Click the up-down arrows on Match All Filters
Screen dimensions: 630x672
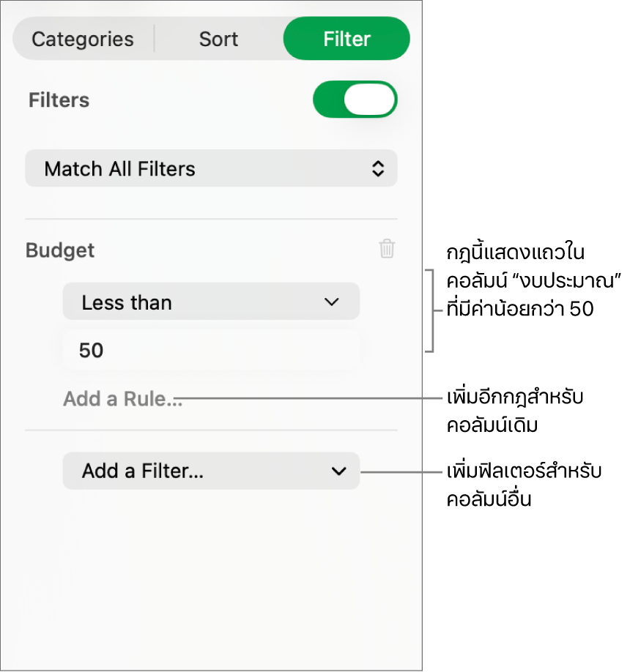click(378, 169)
